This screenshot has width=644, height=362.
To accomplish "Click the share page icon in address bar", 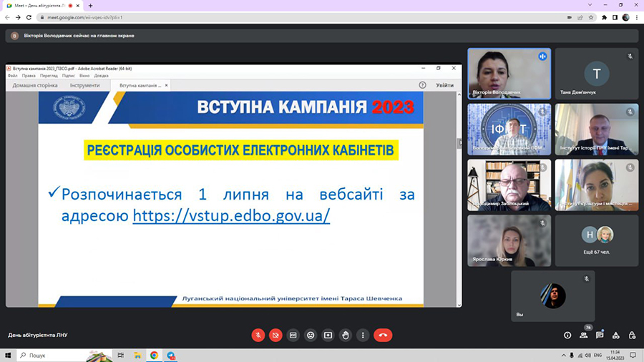I will tap(580, 18).
